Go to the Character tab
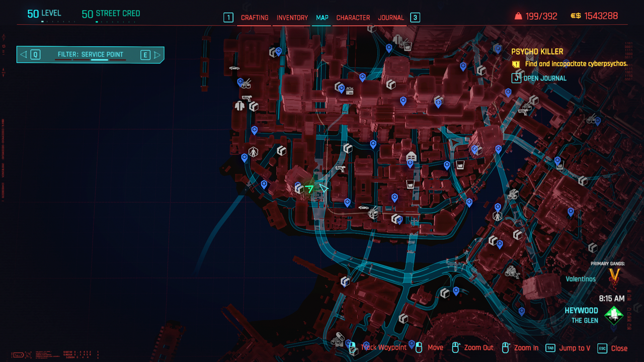Screen dimensions: 644x362 [x=353, y=18]
